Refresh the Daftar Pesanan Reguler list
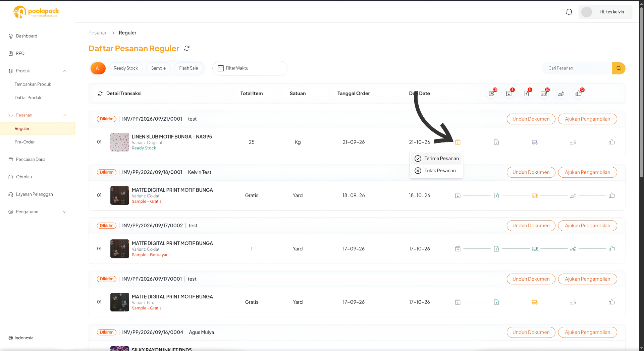 [x=187, y=48]
